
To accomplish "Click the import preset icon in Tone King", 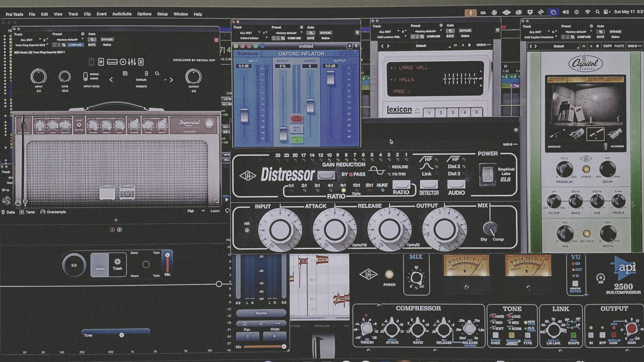I will pyautogui.click(x=146, y=73).
